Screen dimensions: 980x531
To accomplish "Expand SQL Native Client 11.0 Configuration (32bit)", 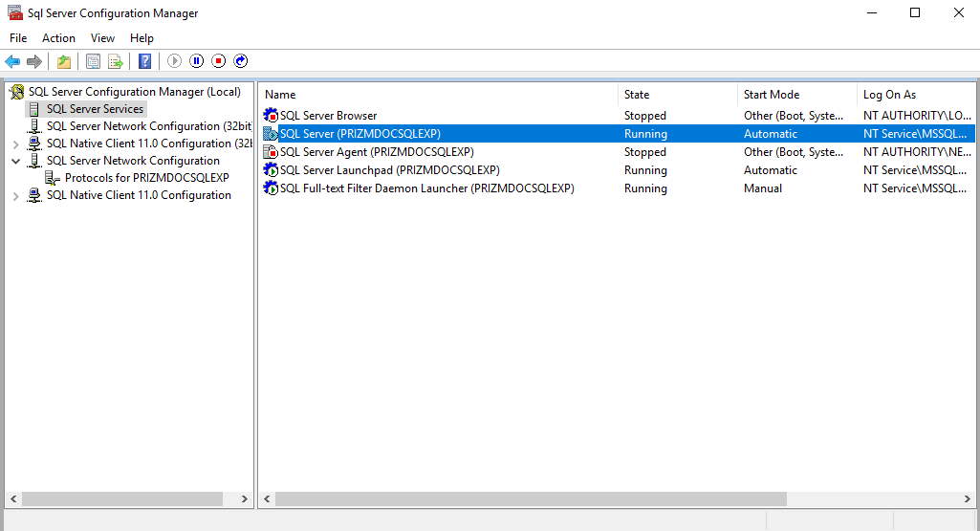I will [x=15, y=144].
